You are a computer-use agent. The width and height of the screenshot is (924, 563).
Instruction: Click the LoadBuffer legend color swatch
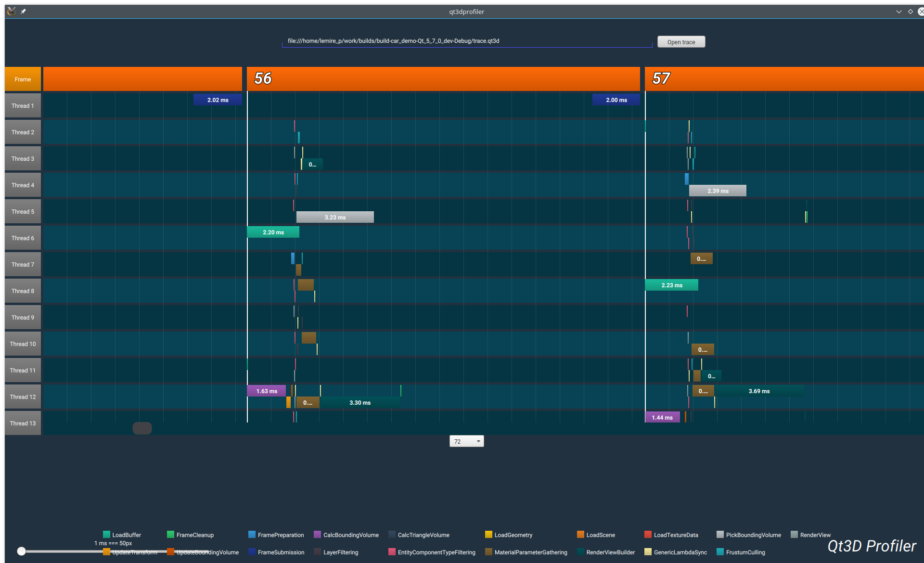point(106,535)
